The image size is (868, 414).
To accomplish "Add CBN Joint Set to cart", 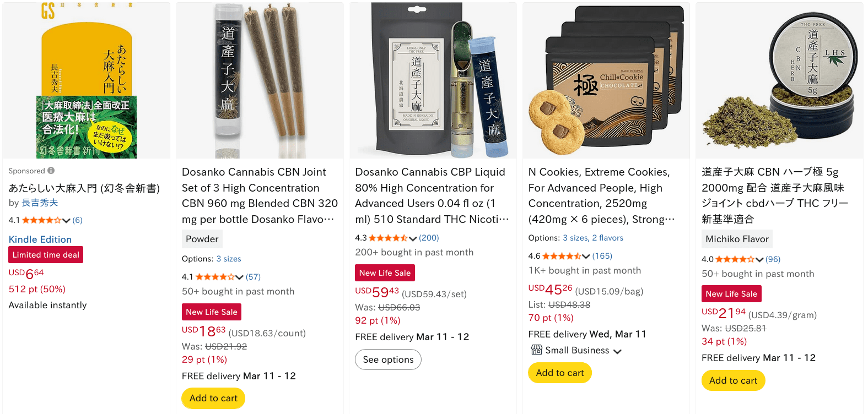I will pyautogui.click(x=213, y=398).
